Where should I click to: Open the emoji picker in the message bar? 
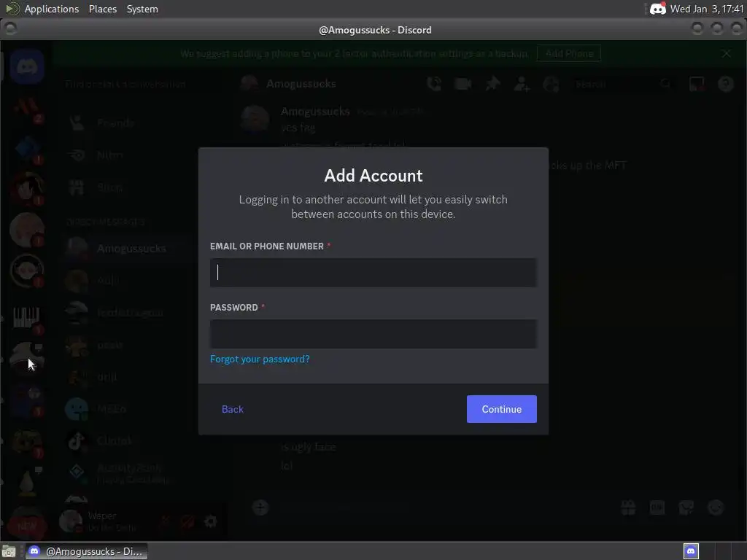pos(716,507)
